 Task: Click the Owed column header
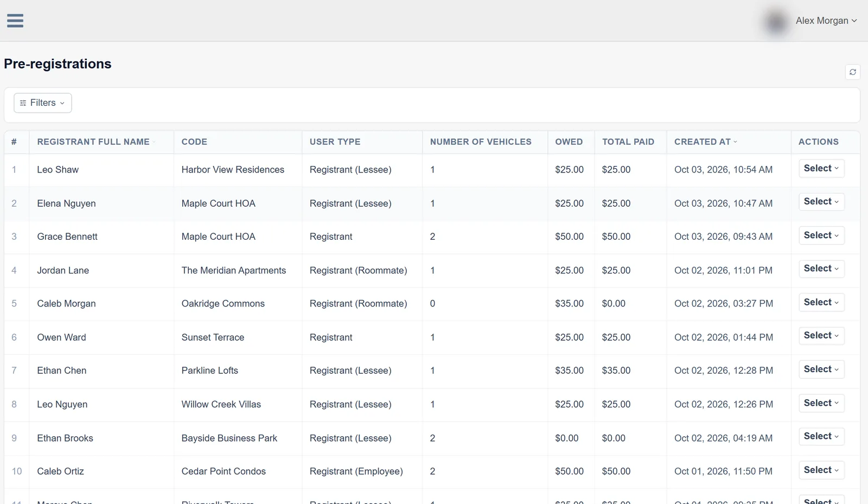point(569,142)
